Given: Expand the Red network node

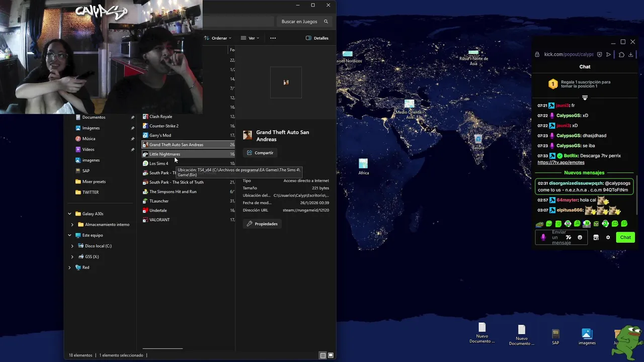Looking at the screenshot, I should click(x=69, y=267).
